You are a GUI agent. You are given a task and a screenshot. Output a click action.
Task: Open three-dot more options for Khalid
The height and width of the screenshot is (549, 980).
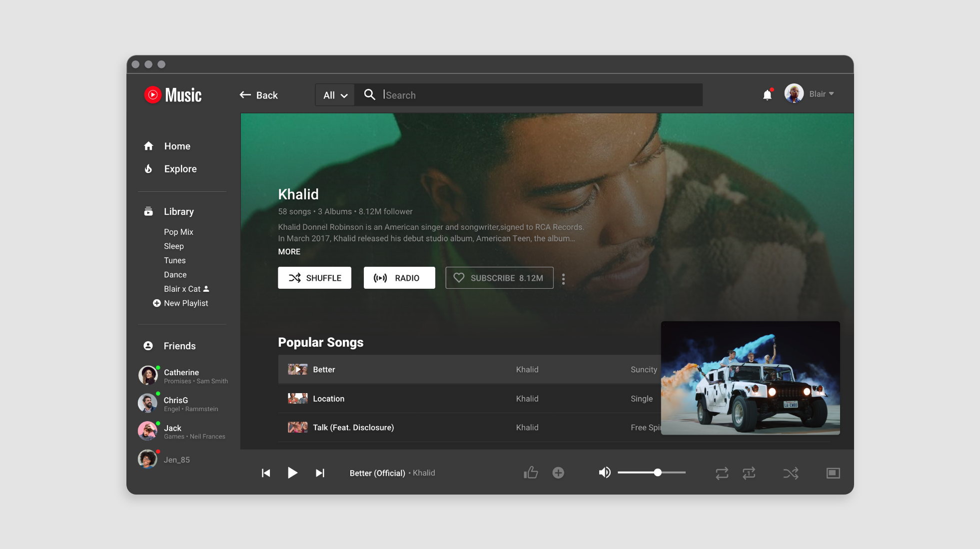coord(563,279)
